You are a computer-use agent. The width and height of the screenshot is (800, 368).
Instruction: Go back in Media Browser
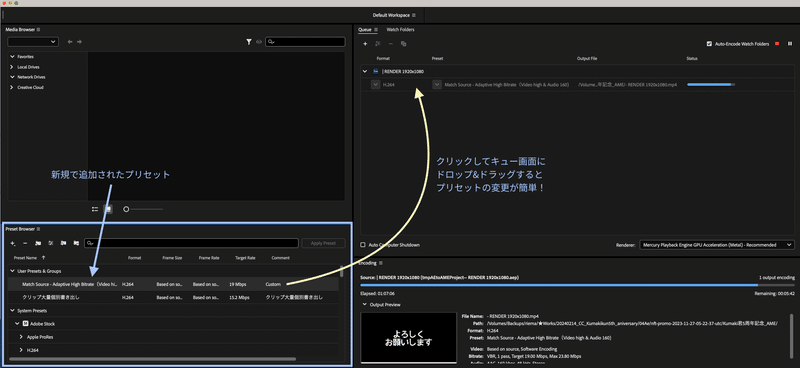click(70, 42)
